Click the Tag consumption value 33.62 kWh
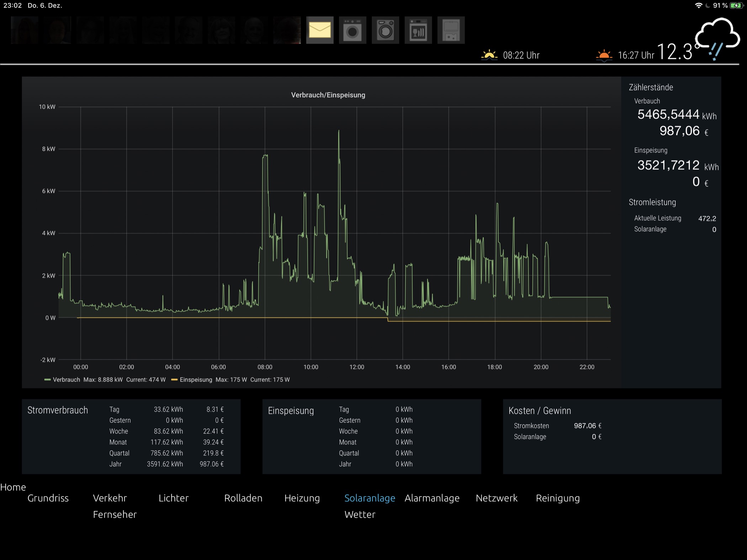 coord(168,410)
